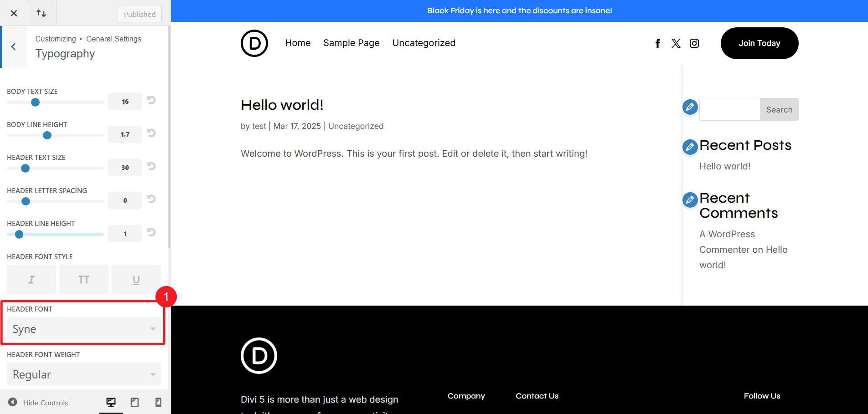Select Uncategorized in the navigation menu
868x414 pixels.
pyautogui.click(x=424, y=43)
